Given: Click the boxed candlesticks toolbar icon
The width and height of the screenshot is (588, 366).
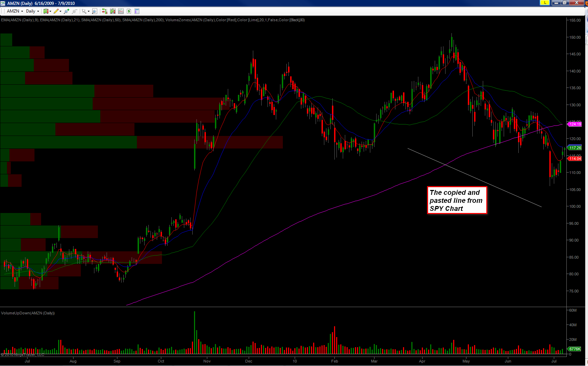Looking at the screenshot, I should pos(113,11).
